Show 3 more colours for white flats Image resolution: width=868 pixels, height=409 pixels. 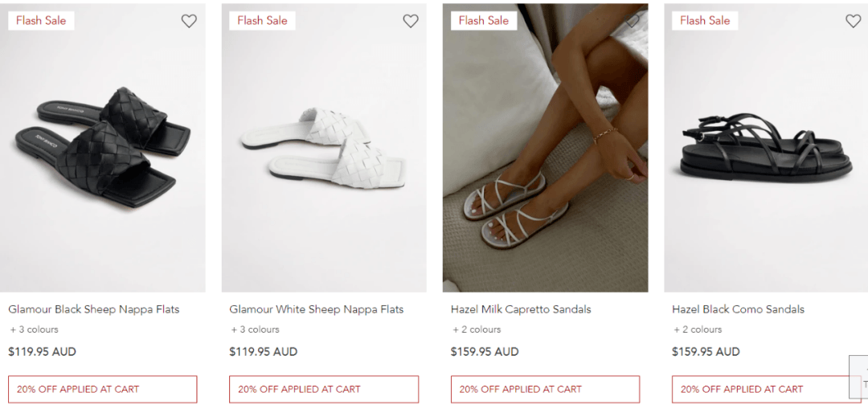click(x=256, y=329)
